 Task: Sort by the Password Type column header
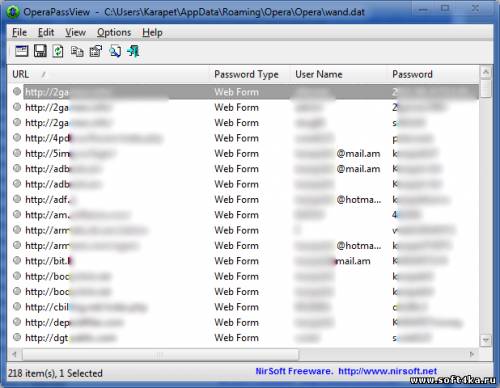[x=250, y=74]
